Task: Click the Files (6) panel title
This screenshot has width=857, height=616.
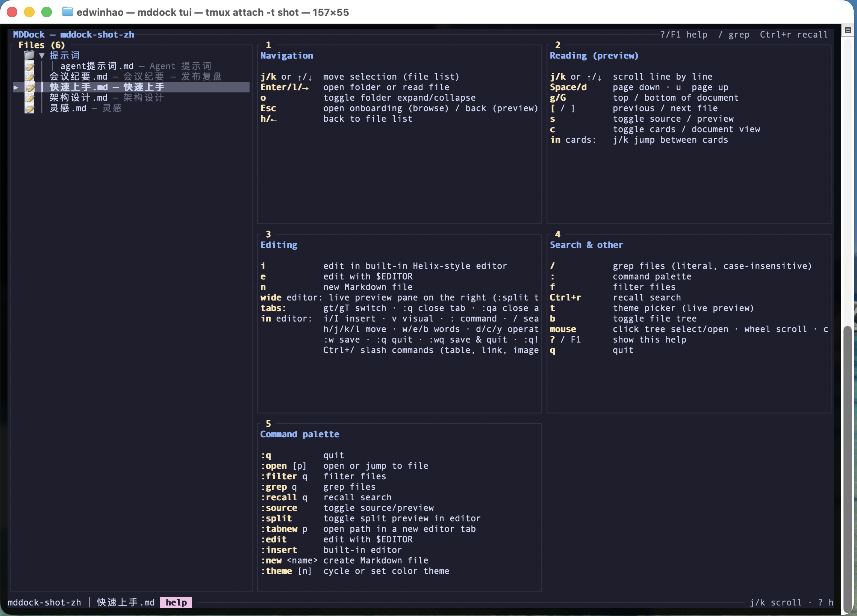Action: click(42, 45)
